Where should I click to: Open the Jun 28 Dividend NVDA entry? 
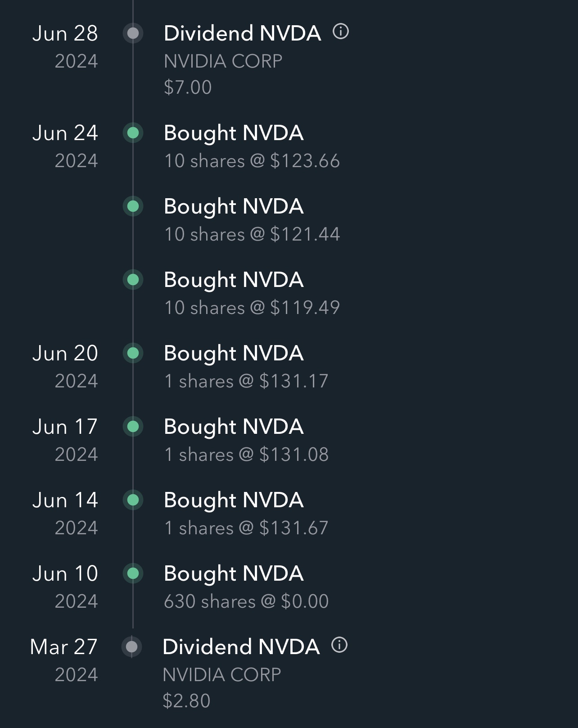tap(242, 34)
